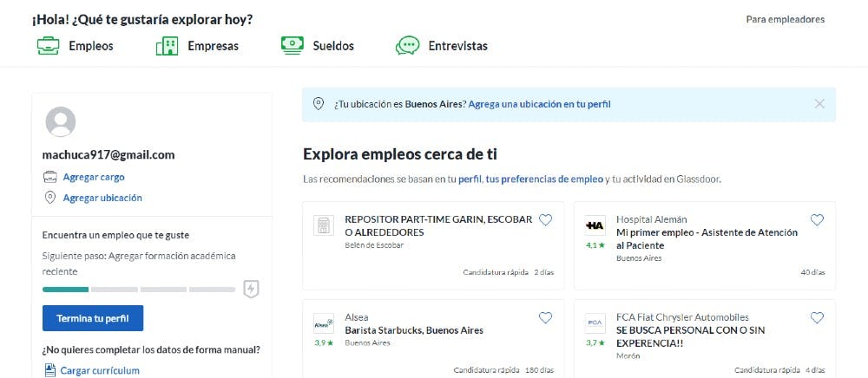
Task: Save the Hospital Alemán job with heart
Action: (x=817, y=220)
